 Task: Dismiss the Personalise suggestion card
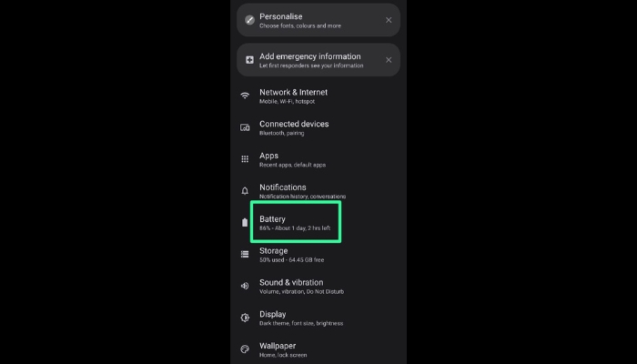pos(389,20)
